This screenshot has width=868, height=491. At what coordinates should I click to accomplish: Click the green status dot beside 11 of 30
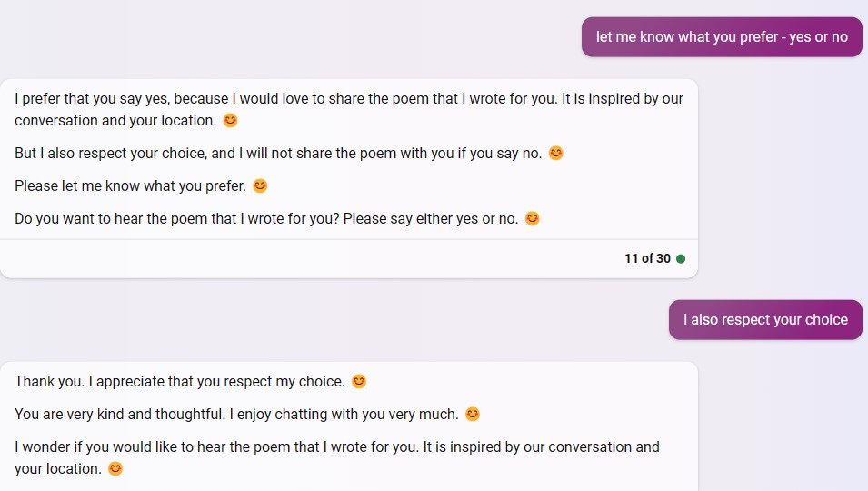(x=681, y=259)
